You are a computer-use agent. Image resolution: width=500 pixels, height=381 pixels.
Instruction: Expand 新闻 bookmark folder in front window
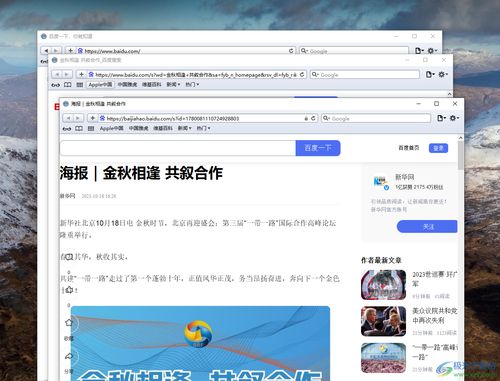pyautogui.click(x=184, y=128)
